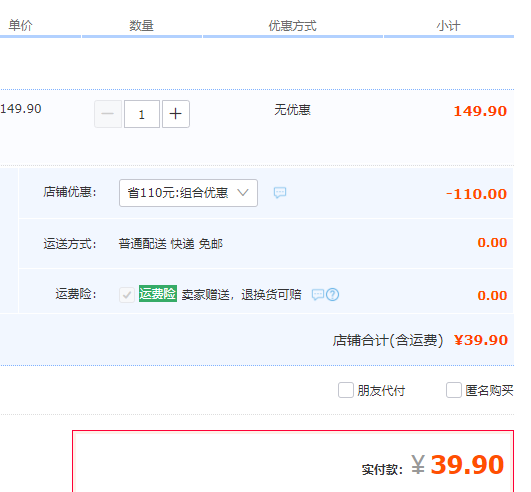Open the 省110元:组合优惠 dropdown
The width and height of the screenshot is (531, 492).
(x=188, y=193)
